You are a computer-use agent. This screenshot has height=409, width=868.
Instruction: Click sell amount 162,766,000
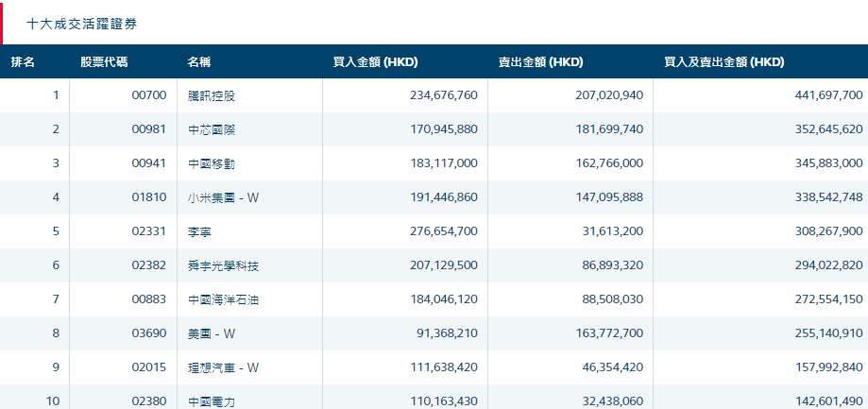point(609,163)
